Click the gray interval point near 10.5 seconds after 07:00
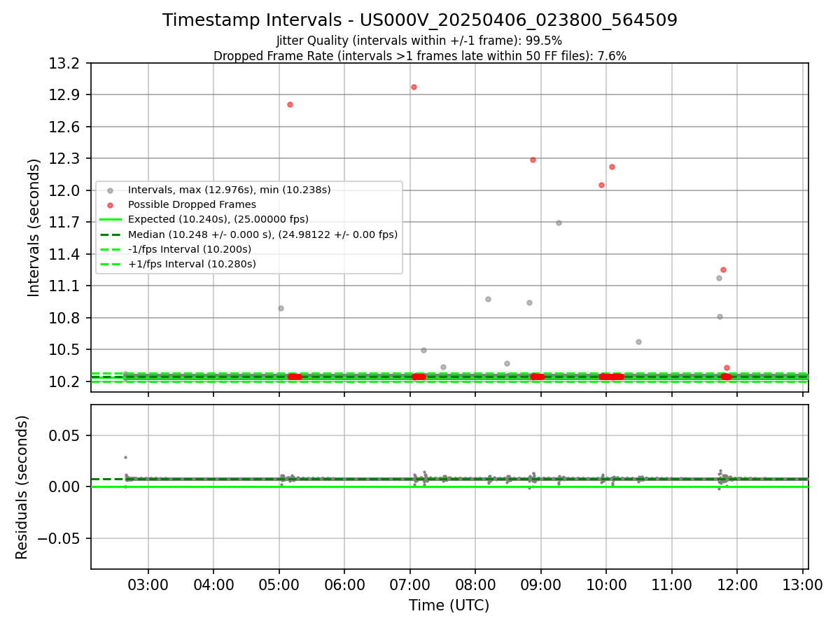This screenshot has width=840, height=630. (423, 350)
